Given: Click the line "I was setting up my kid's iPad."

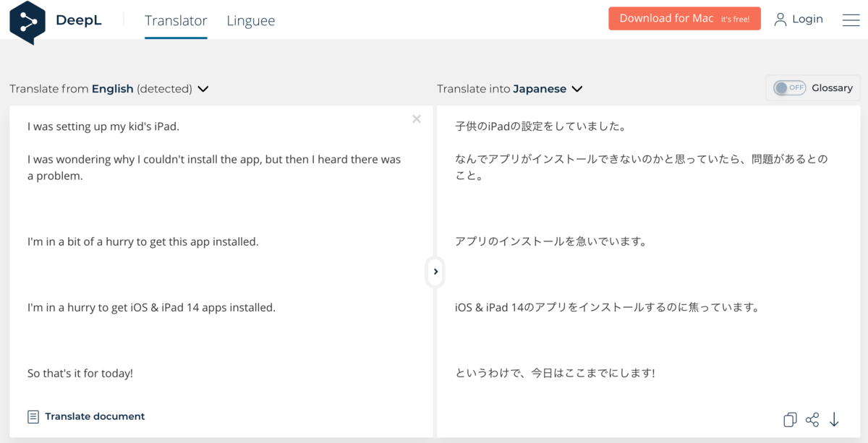Looking at the screenshot, I should coord(103,126).
